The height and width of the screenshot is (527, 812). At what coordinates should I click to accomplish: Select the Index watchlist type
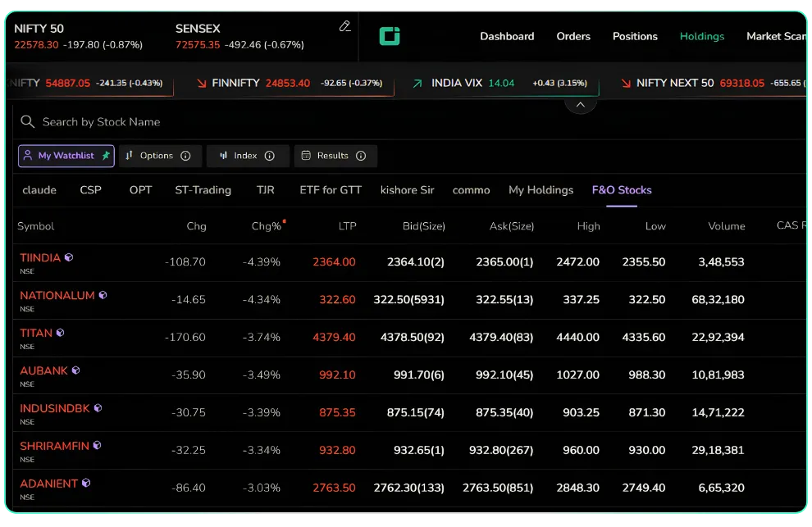[248, 156]
